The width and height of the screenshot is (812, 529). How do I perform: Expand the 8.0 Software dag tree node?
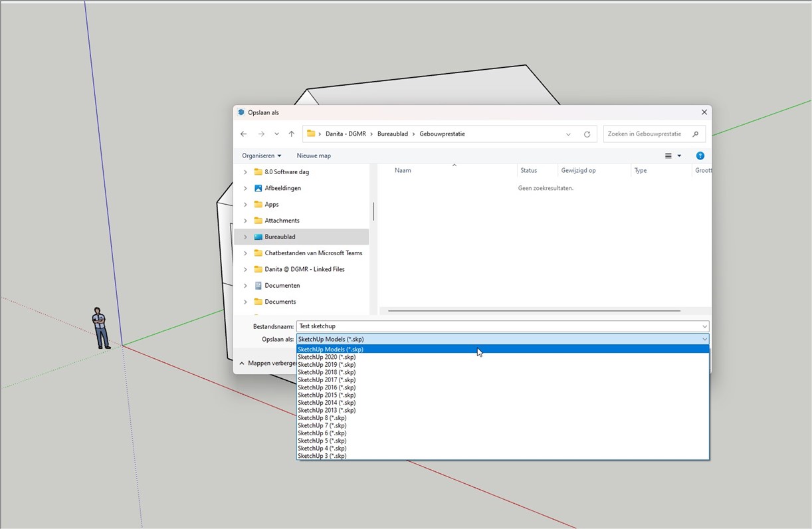[245, 172]
